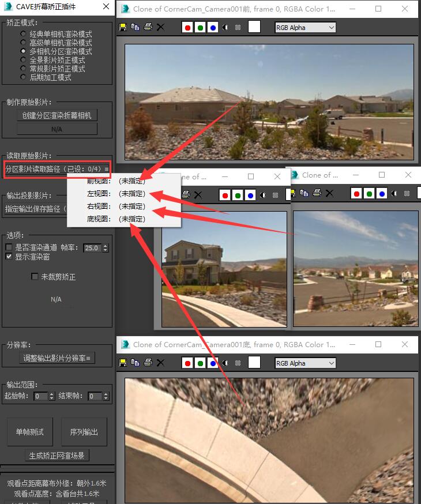Click the clone image icon in the top render window
Image resolution: width=421 pixels, height=504 pixels.
pyautogui.click(x=135, y=27)
